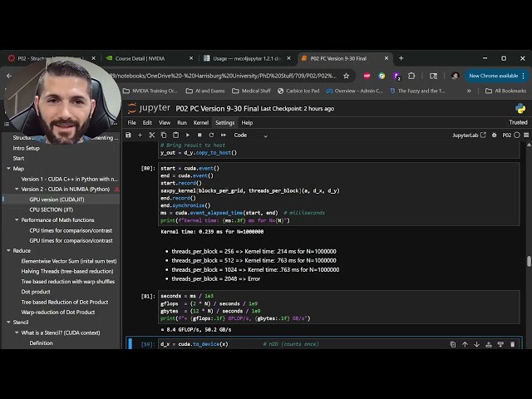Viewport: 532px width, 399px height.
Task: Move the active cell down with arrow icon
Action: coord(476,344)
